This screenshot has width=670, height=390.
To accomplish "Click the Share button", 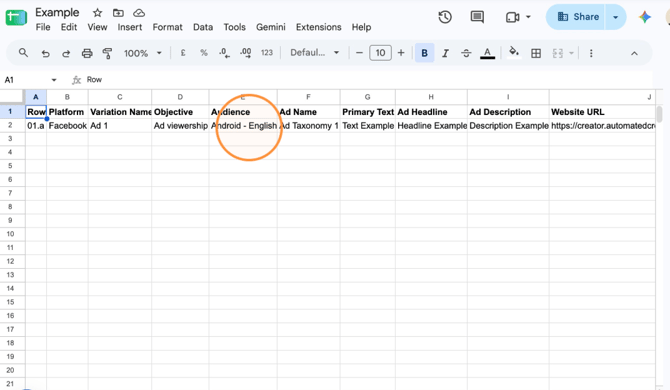I will 576,17.
